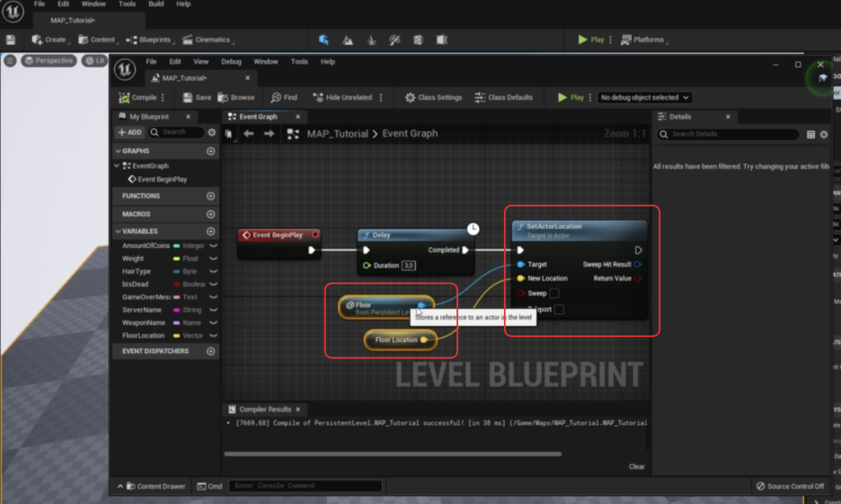Click Source Control Off status
Viewport: 841px width, 504px height.
(x=790, y=486)
